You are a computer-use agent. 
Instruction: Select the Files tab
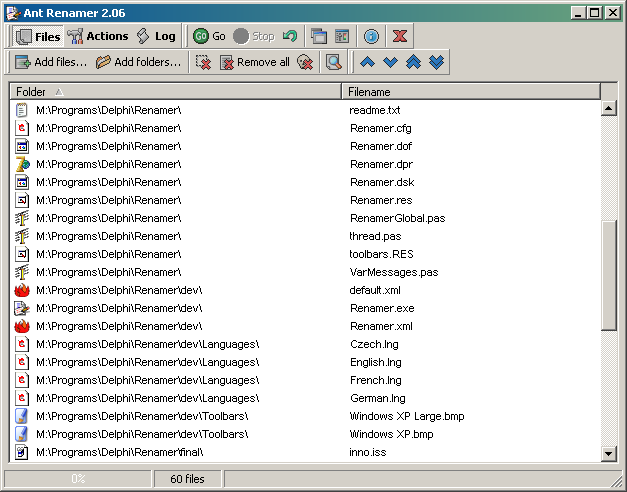(x=38, y=36)
